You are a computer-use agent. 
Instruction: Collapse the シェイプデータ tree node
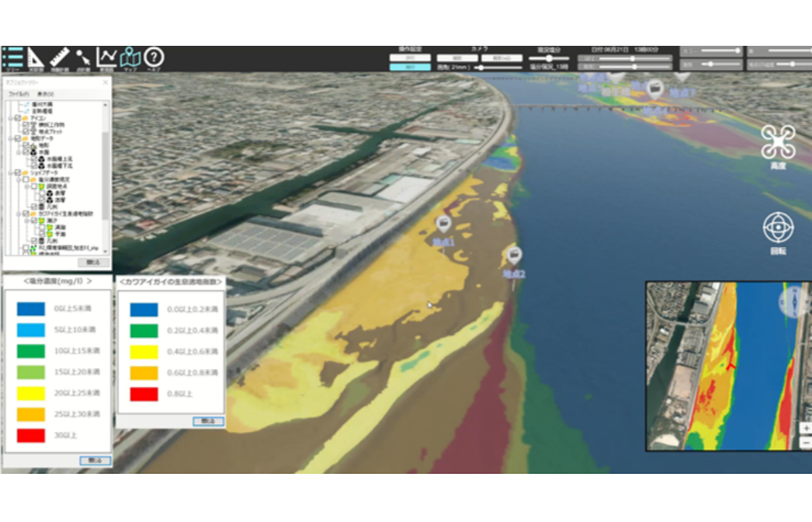tap(10, 172)
